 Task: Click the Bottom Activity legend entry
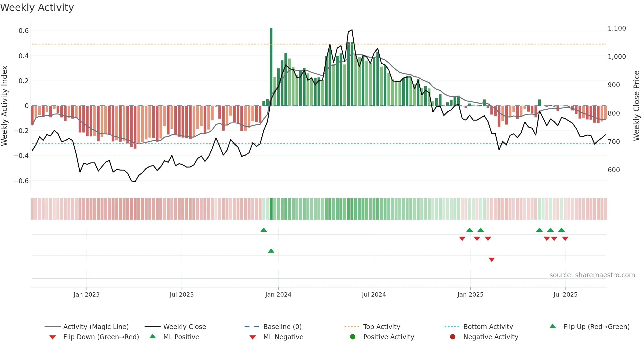(479, 327)
